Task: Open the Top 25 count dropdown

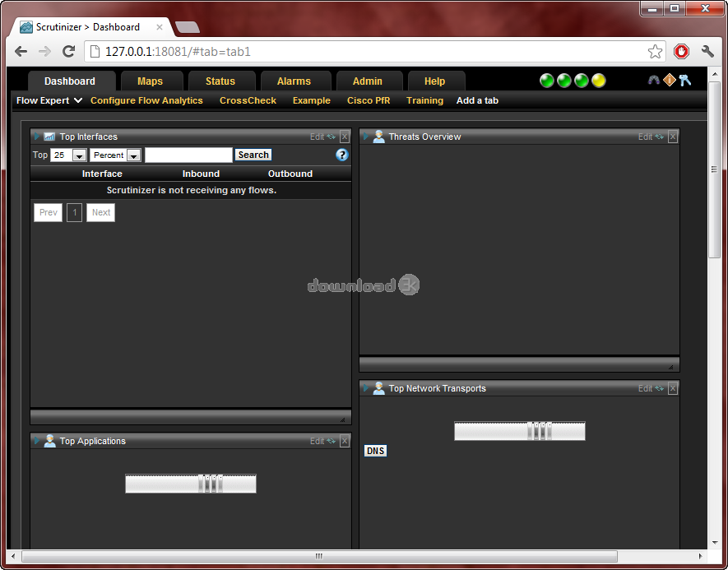Action: pyautogui.click(x=69, y=155)
